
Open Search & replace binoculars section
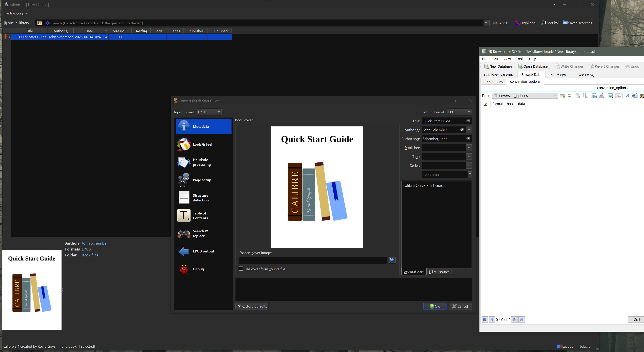[x=184, y=233]
